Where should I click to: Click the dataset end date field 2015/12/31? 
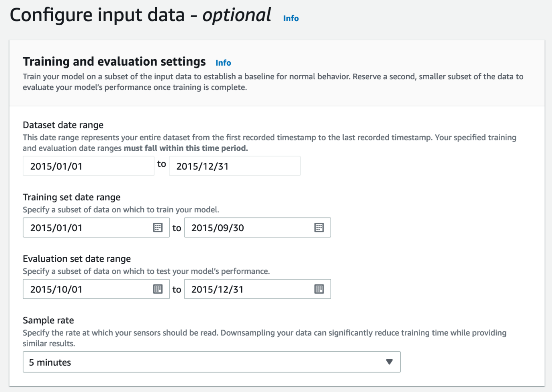[x=234, y=166]
